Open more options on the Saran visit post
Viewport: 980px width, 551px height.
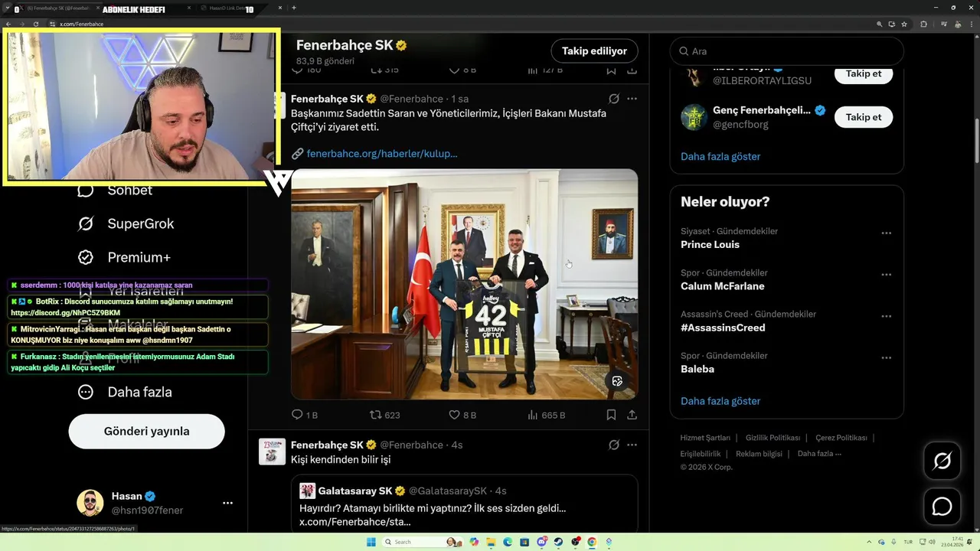tap(632, 99)
